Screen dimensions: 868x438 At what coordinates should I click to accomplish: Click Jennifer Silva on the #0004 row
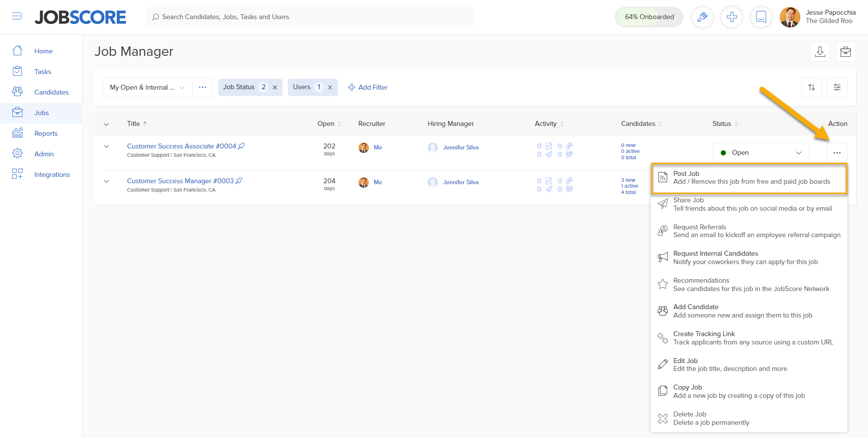coord(461,147)
